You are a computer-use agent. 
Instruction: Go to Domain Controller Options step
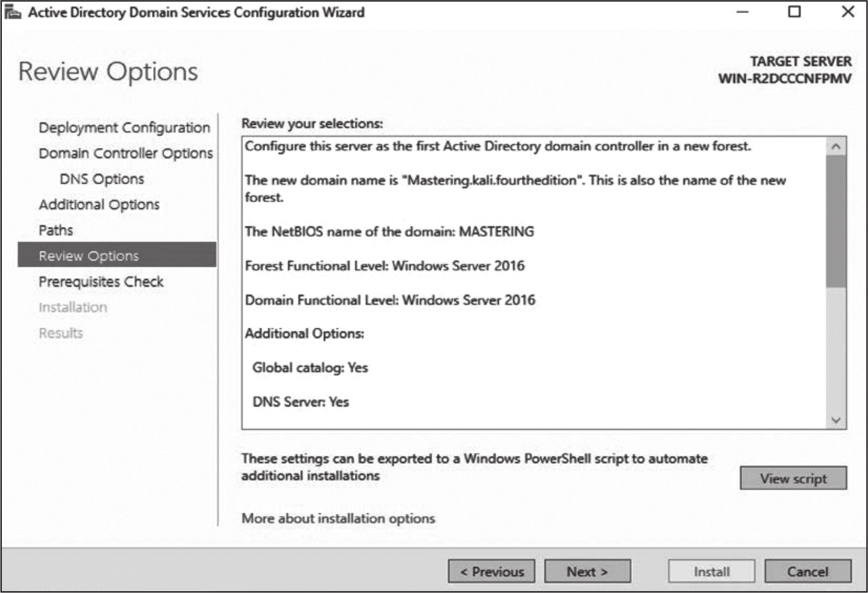(x=126, y=153)
